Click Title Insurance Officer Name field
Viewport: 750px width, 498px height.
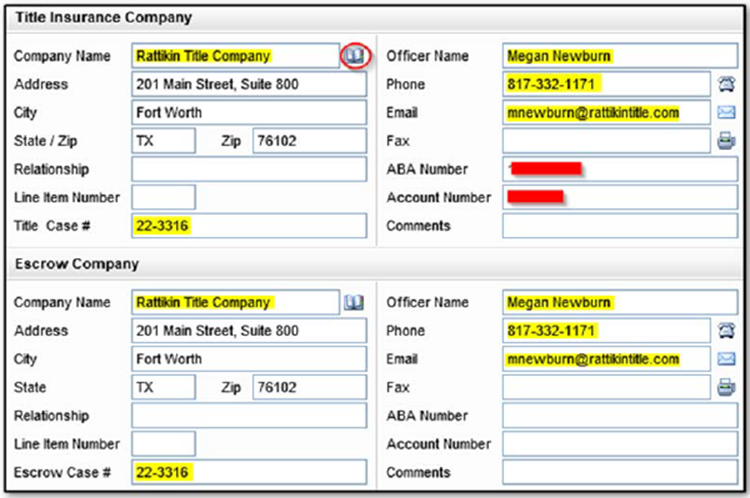pyautogui.click(x=620, y=56)
